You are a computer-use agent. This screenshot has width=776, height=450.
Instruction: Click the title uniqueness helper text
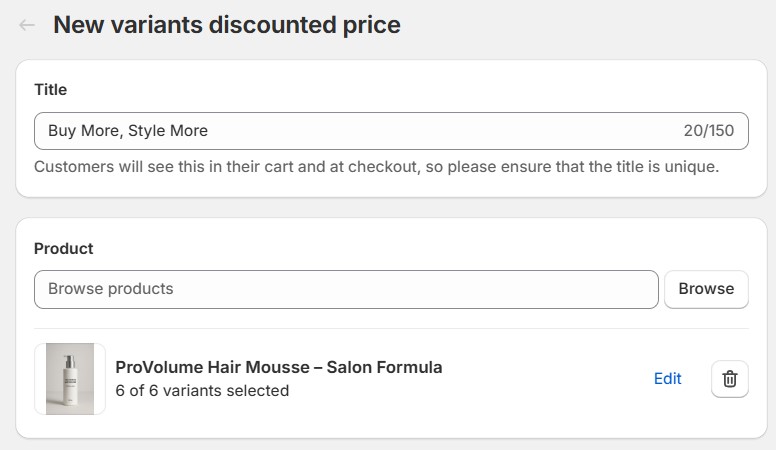coord(376,167)
